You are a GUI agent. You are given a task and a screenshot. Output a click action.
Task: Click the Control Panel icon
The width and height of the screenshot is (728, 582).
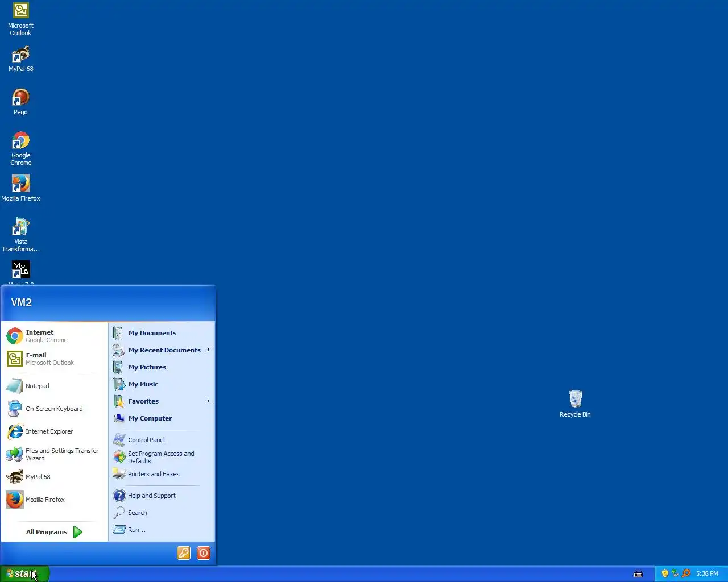point(119,440)
